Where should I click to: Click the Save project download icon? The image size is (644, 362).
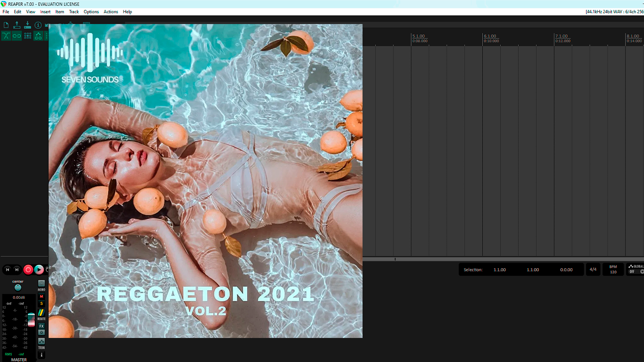[27, 25]
